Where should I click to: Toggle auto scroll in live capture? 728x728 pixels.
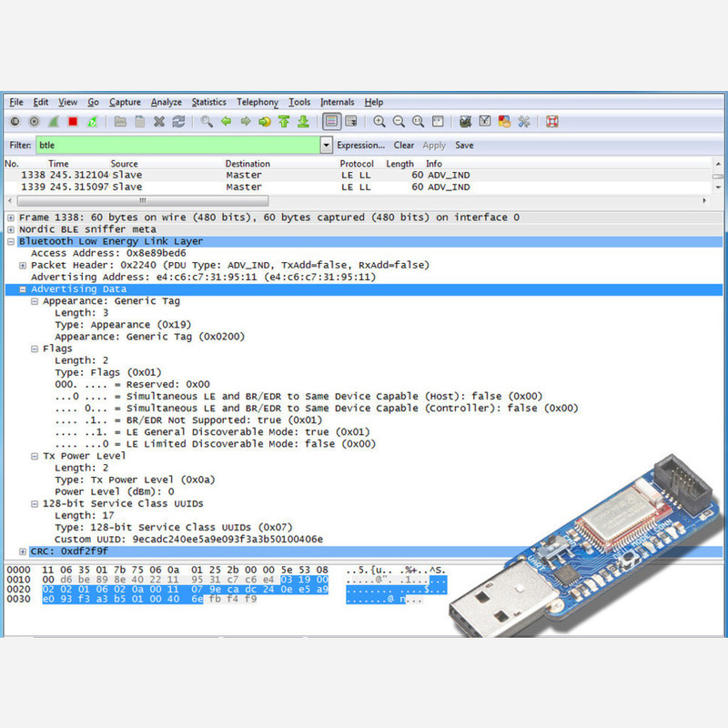tap(351, 122)
